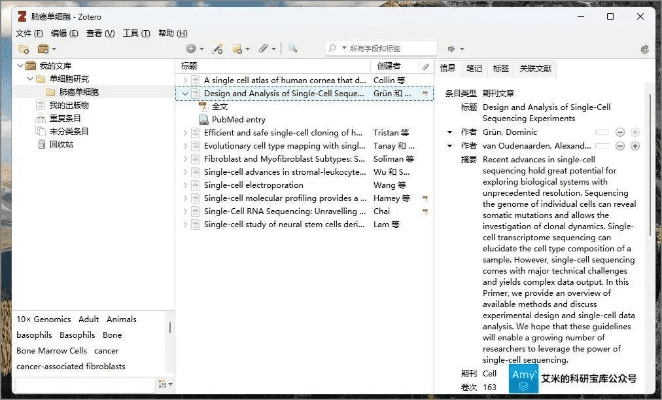
Task: Click the New Item green plus icon
Action: click(191, 48)
